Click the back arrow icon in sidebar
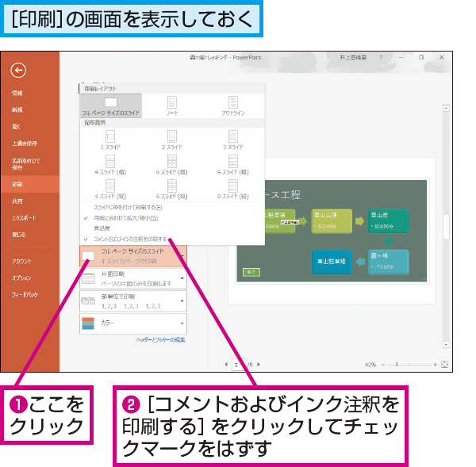476x467 pixels. (x=17, y=71)
